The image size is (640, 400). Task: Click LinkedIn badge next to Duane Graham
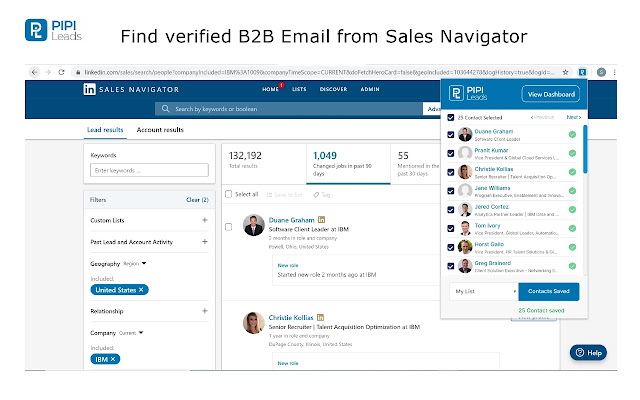coord(321,220)
